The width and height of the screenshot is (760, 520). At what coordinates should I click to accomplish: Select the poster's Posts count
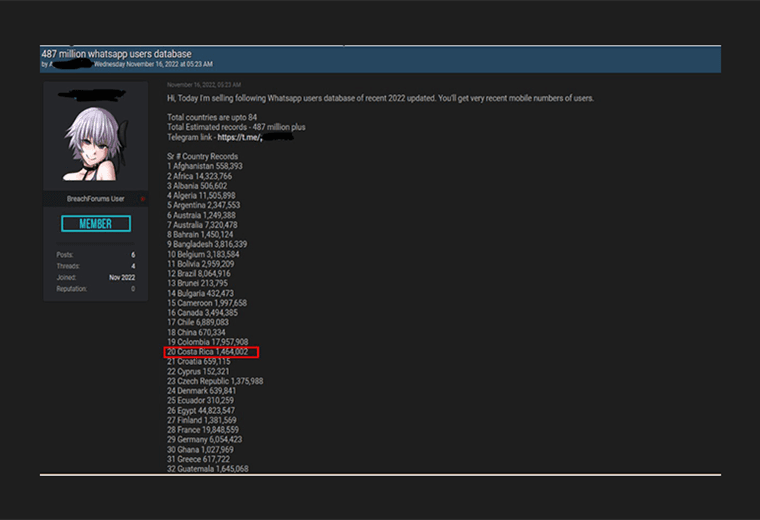tap(132, 255)
